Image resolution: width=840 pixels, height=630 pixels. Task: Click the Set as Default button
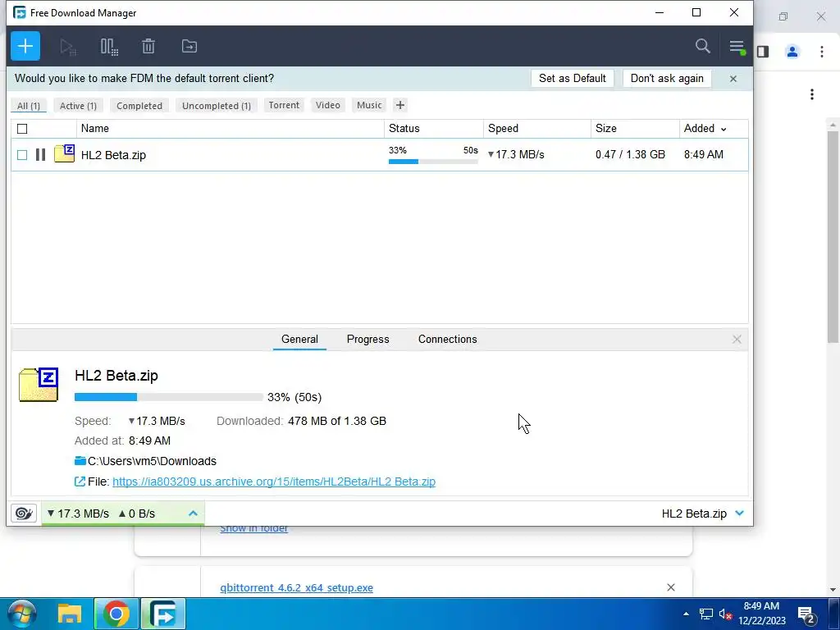click(x=572, y=78)
